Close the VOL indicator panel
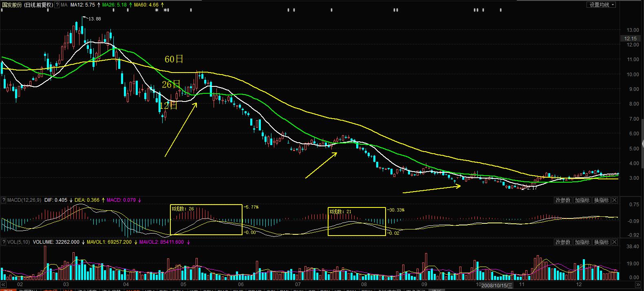 pos(615,242)
